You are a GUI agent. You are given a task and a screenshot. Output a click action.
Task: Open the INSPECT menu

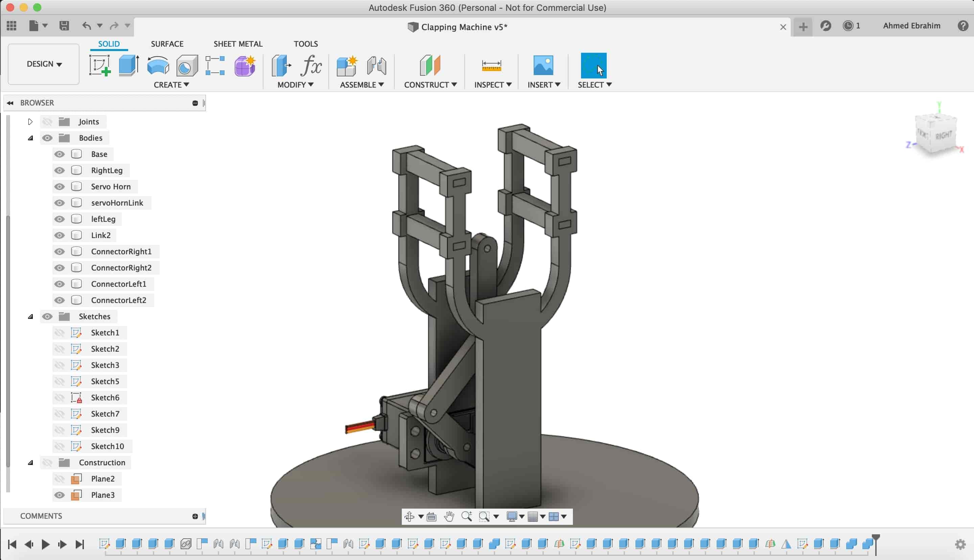(x=492, y=85)
